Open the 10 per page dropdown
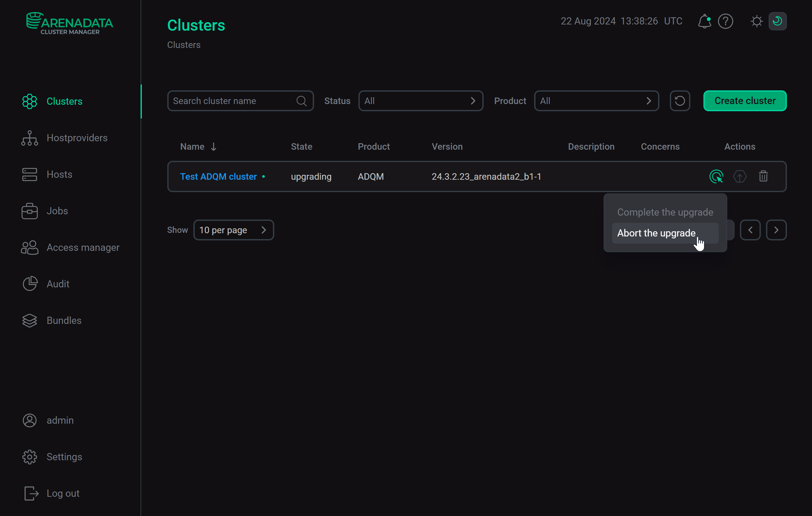Screen dimensions: 812x516 233,230
